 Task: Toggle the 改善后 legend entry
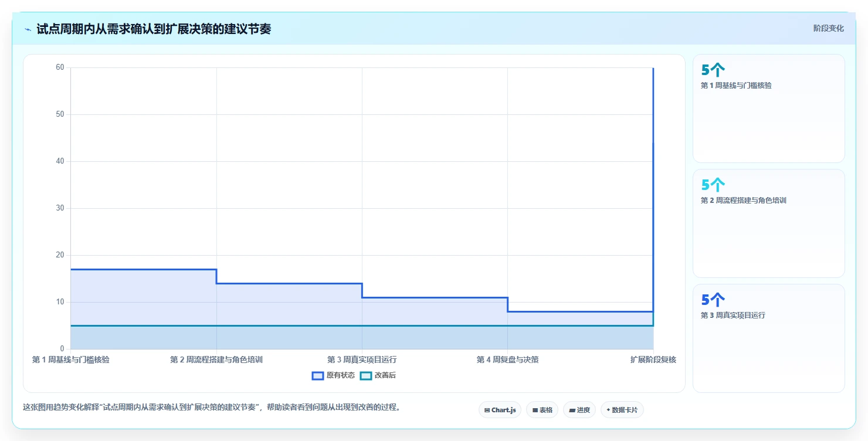pos(378,375)
